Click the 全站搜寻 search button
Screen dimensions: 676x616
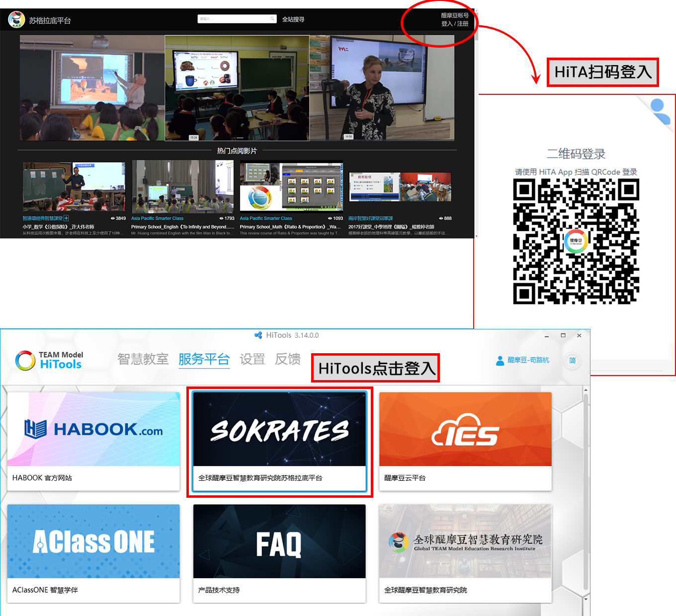click(x=293, y=19)
